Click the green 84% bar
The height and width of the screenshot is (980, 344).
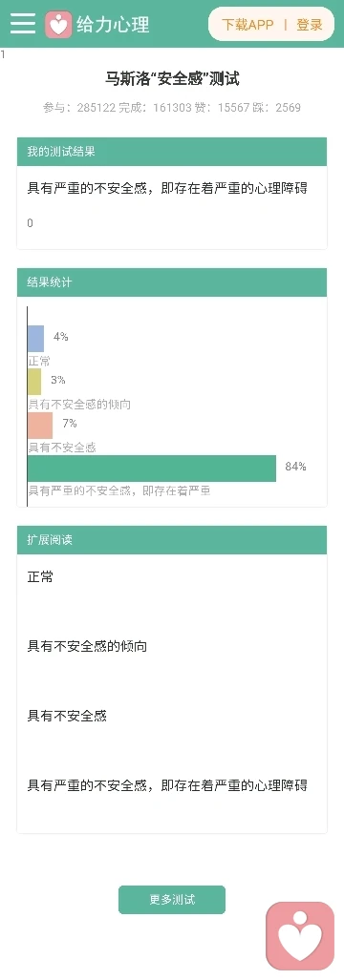(152, 469)
